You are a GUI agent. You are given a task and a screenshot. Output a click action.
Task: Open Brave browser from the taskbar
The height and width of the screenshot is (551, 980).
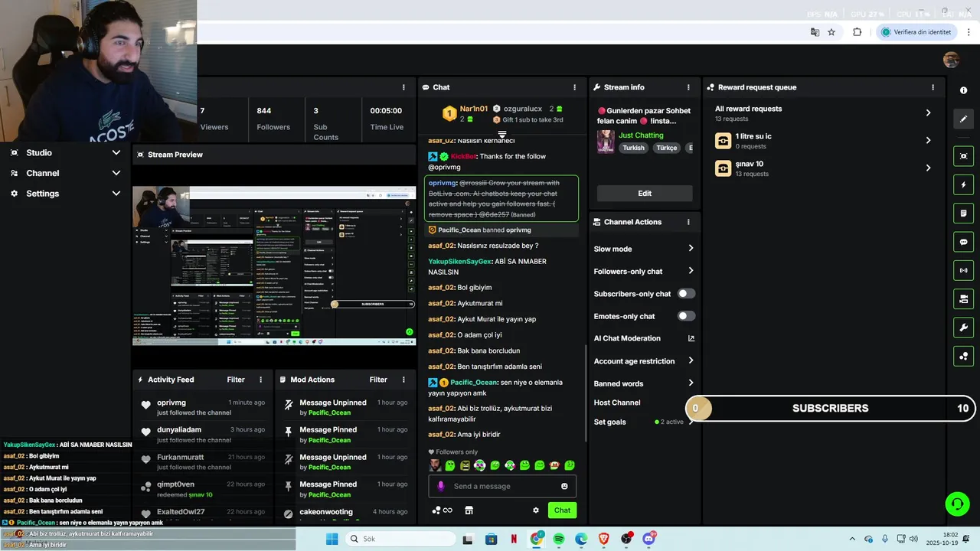[604, 539]
